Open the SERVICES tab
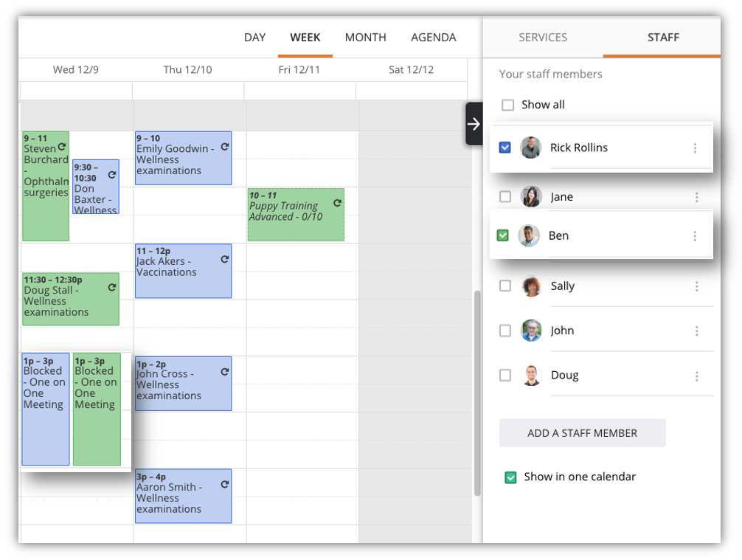 tap(543, 38)
